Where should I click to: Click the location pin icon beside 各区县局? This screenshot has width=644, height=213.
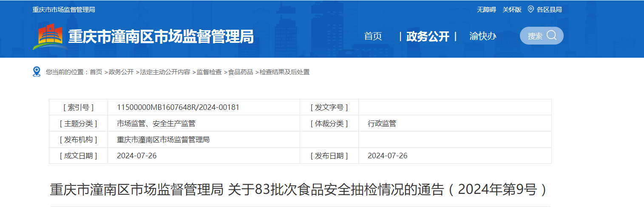point(531,9)
